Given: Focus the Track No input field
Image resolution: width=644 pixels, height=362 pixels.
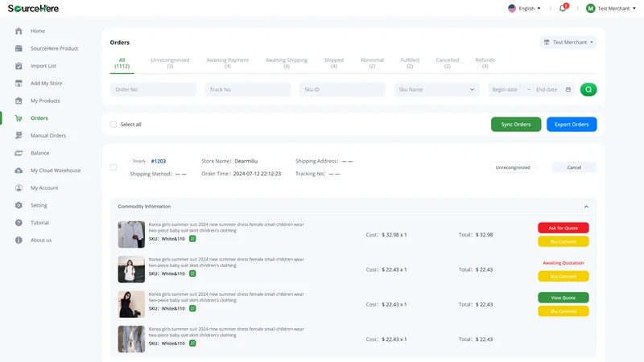Looking at the screenshot, I should coord(248,89).
